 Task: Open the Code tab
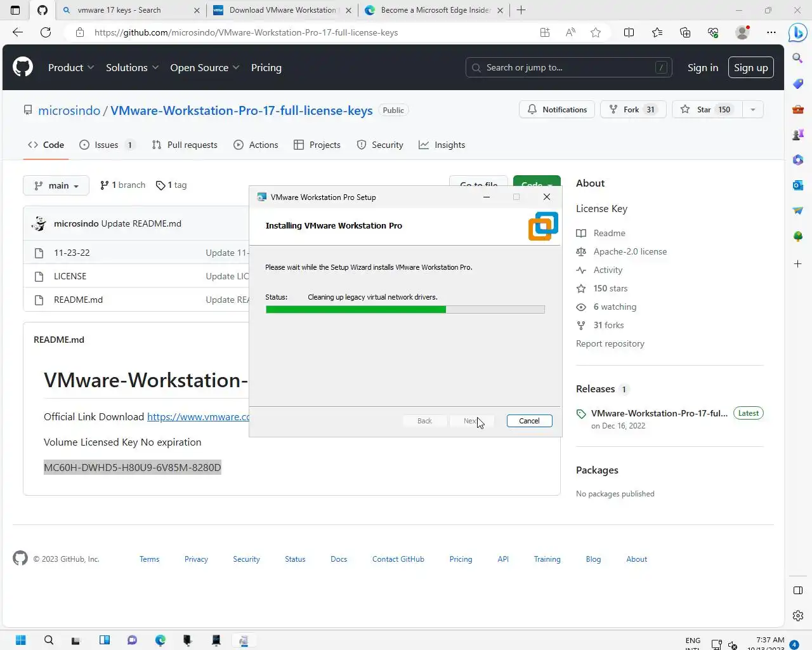46,145
